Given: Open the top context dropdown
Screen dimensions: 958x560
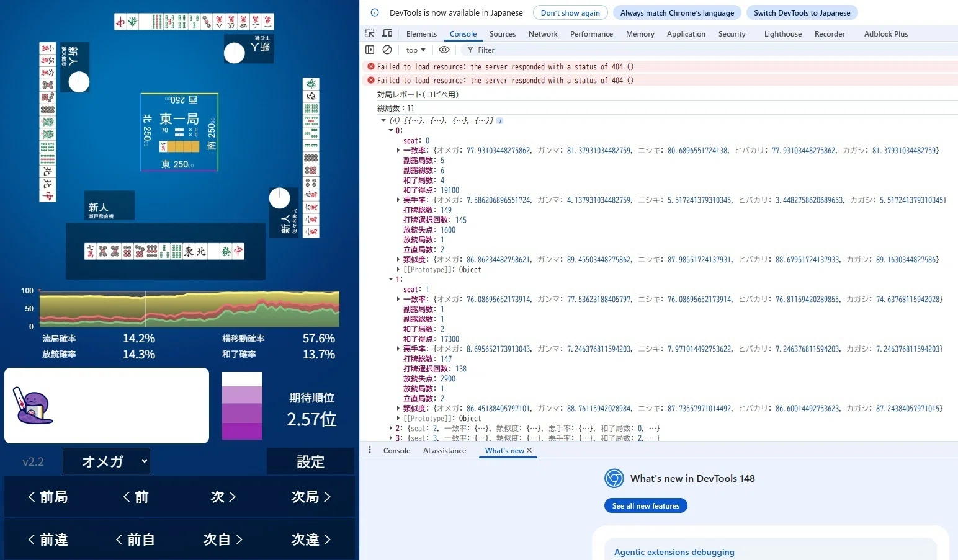Looking at the screenshot, I should pyautogui.click(x=416, y=50).
